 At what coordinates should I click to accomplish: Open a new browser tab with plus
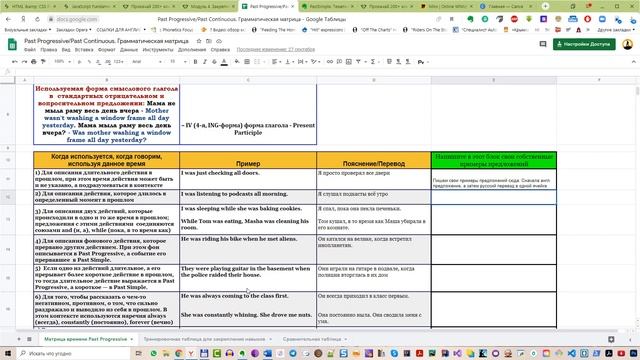(545, 6)
